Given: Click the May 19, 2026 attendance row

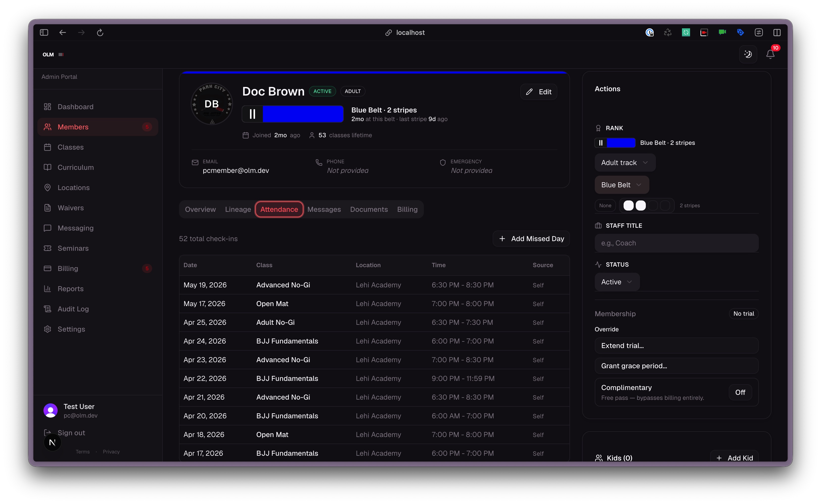Looking at the screenshot, I should [374, 285].
